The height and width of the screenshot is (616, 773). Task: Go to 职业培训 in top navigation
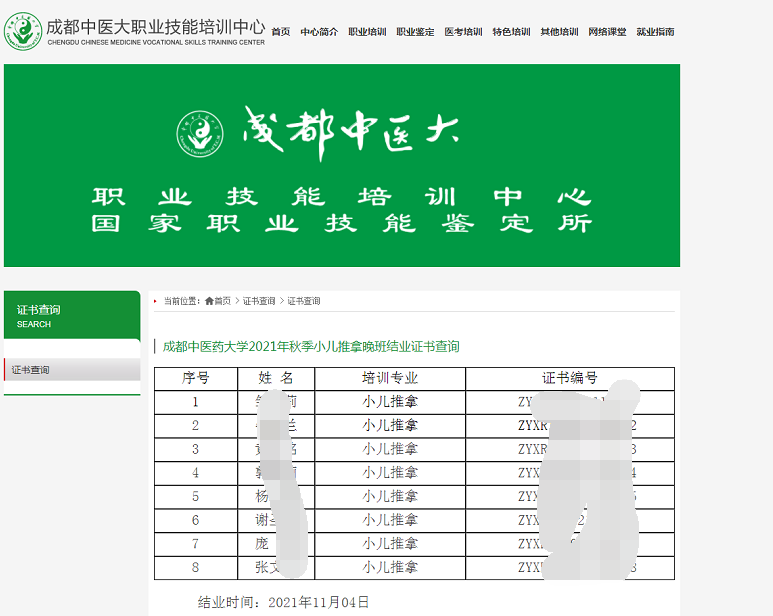pos(367,32)
